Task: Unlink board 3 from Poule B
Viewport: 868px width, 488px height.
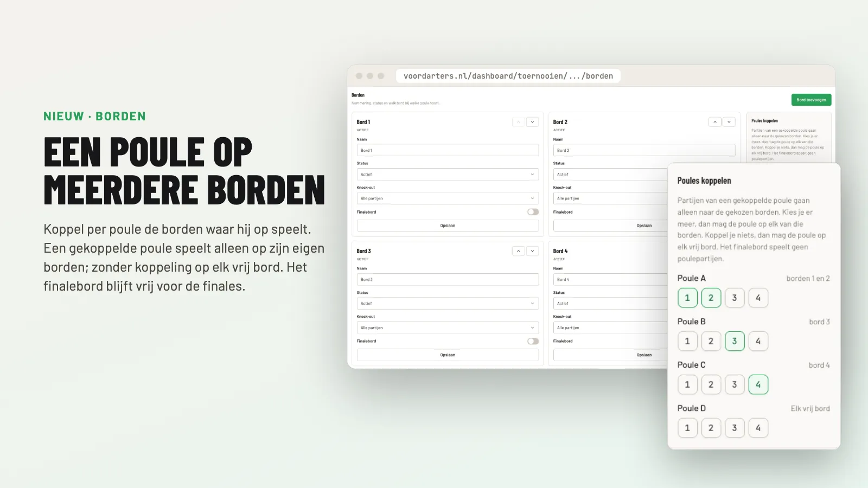Action: 735,341
